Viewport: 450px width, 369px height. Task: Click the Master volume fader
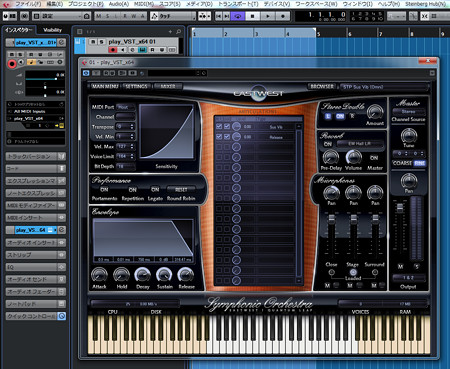[400, 208]
